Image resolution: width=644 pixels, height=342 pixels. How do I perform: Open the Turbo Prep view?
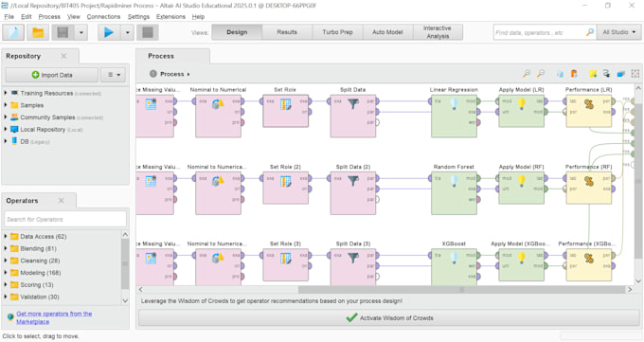(x=337, y=32)
